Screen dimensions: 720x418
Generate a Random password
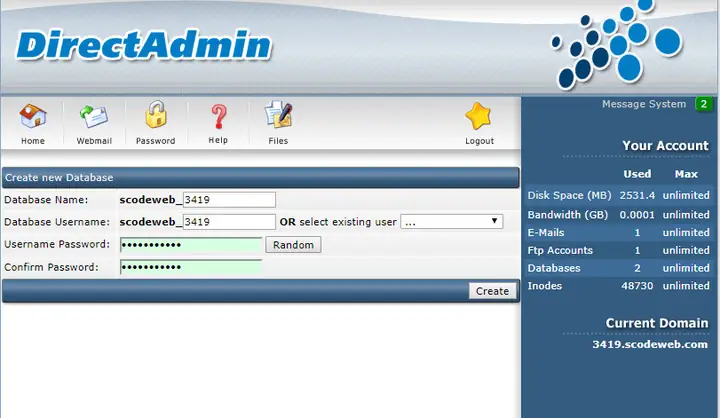click(293, 245)
